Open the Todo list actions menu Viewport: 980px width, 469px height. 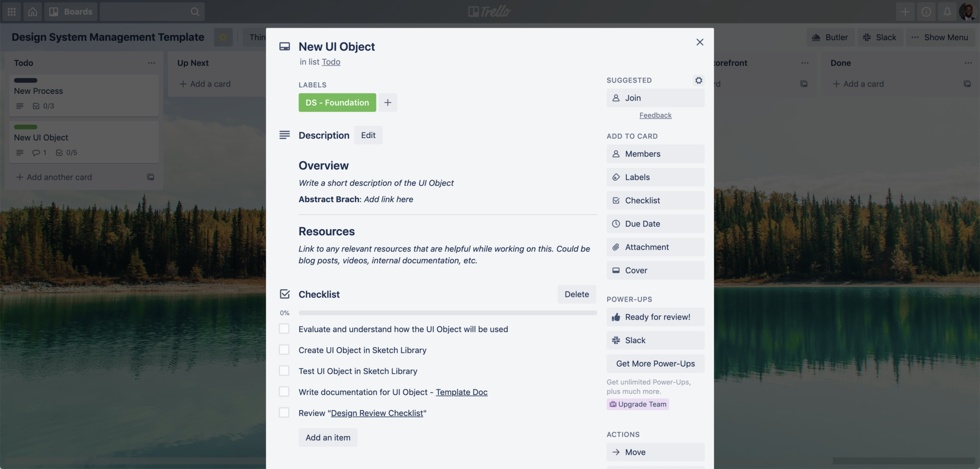152,63
